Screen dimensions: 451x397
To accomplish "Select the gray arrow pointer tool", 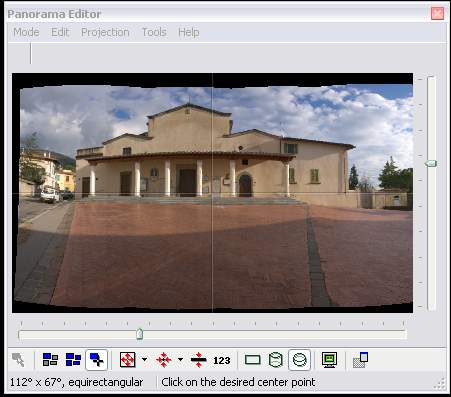I will click(x=18, y=360).
